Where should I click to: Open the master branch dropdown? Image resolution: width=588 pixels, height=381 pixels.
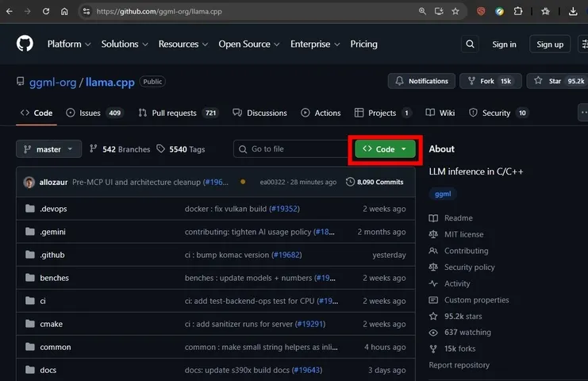click(x=48, y=149)
